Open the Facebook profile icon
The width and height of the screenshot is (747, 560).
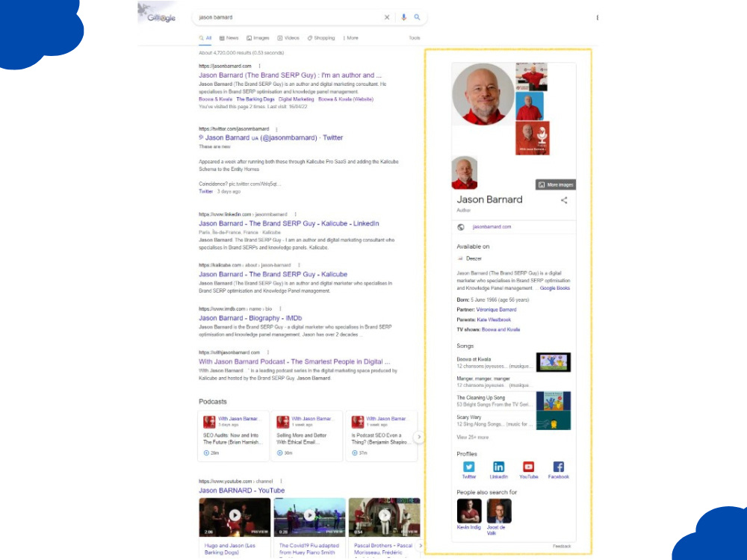coord(558,467)
